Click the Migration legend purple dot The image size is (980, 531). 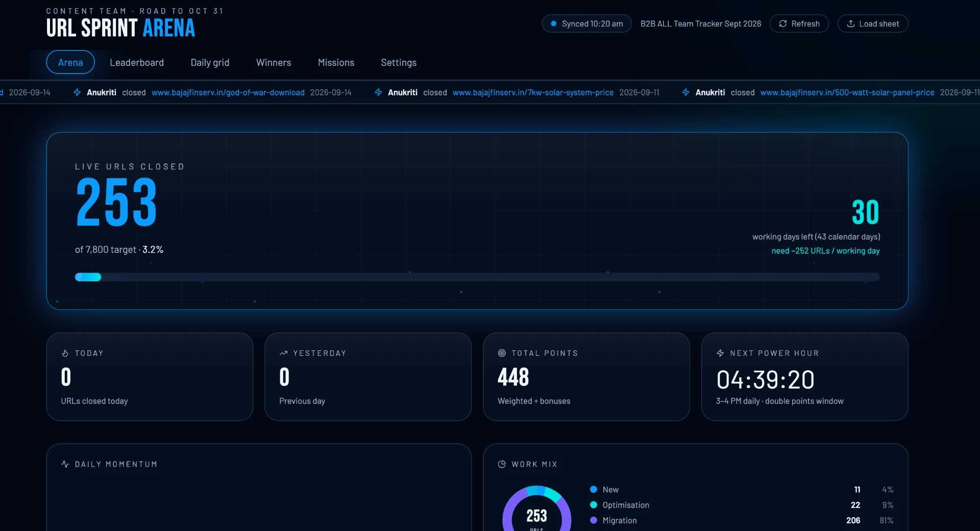[594, 520]
